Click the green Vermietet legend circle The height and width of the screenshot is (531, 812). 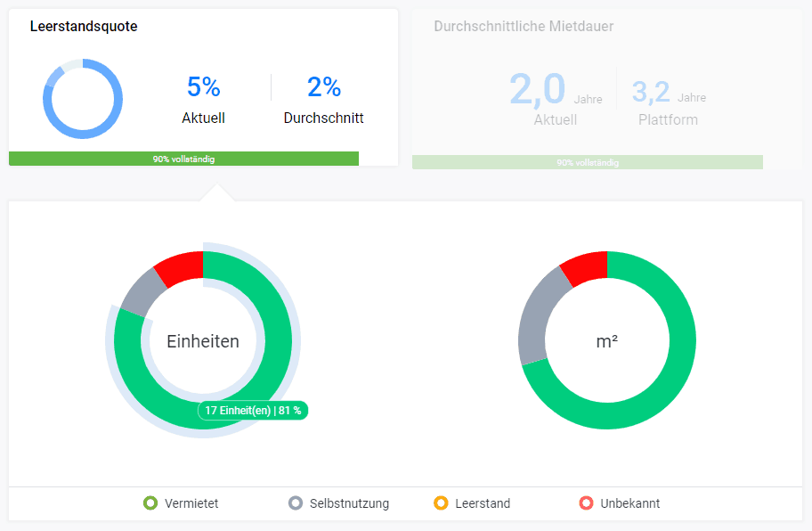[150, 503]
